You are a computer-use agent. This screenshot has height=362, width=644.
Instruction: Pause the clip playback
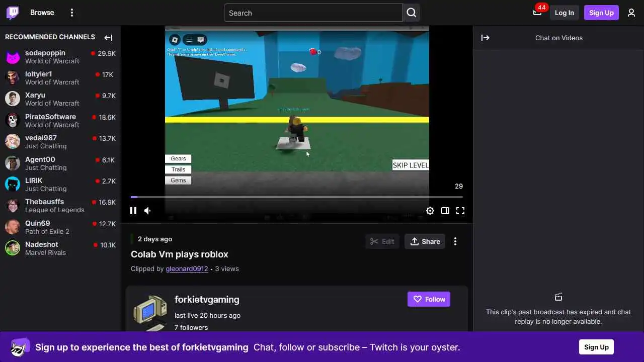[133, 211]
